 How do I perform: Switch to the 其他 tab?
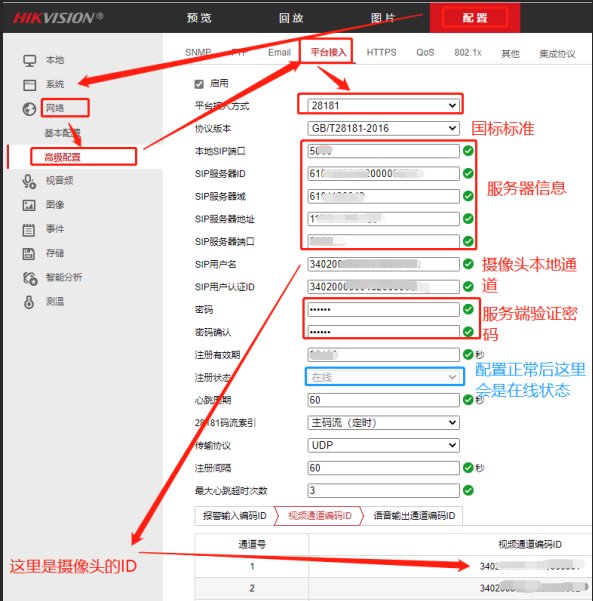(x=510, y=54)
